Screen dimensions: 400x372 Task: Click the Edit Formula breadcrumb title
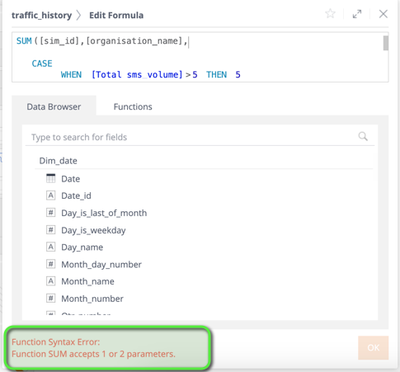click(116, 15)
